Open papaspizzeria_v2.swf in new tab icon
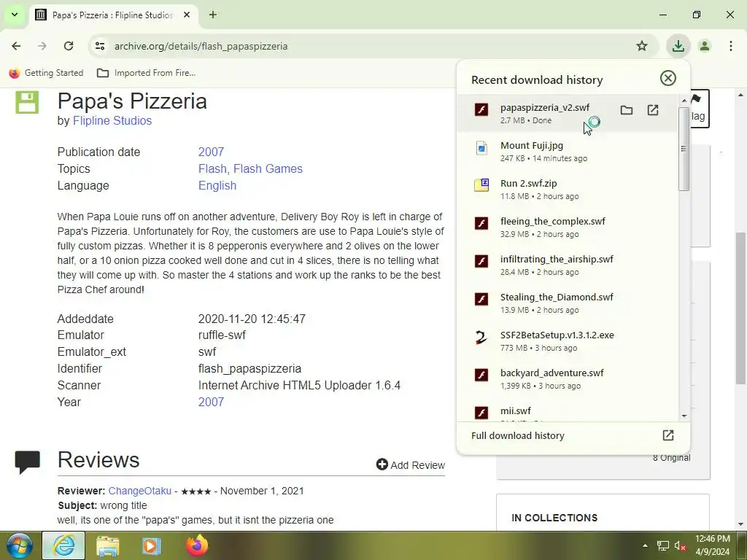This screenshot has width=747, height=560. 653,111
